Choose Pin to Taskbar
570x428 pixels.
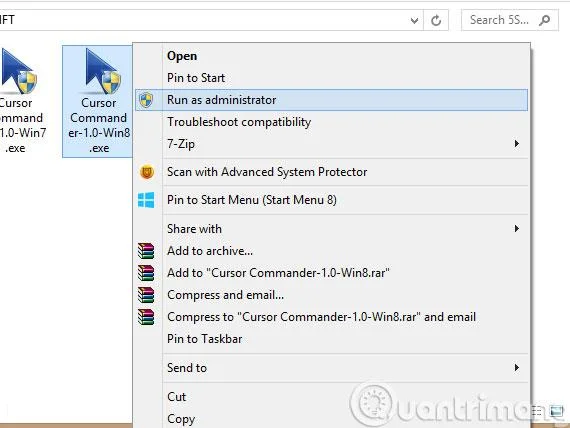[x=331, y=339]
